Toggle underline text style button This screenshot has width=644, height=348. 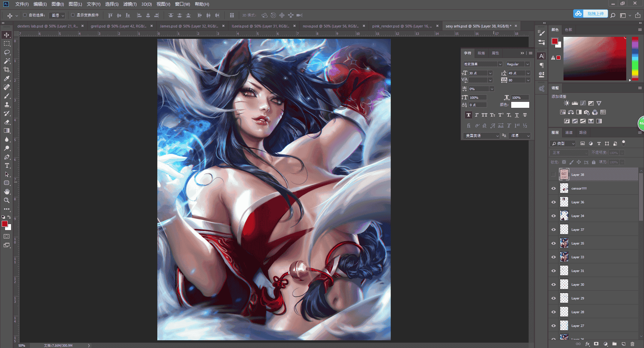(x=517, y=115)
